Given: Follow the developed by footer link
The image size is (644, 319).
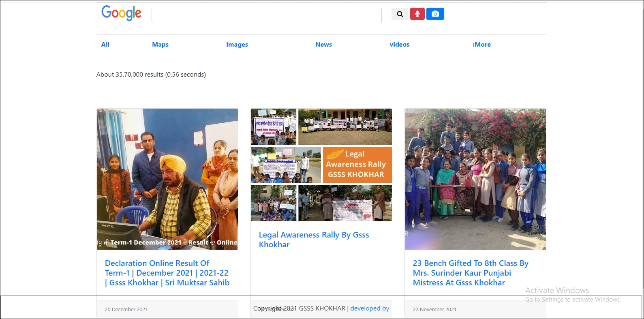Looking at the screenshot, I should tap(370, 308).
